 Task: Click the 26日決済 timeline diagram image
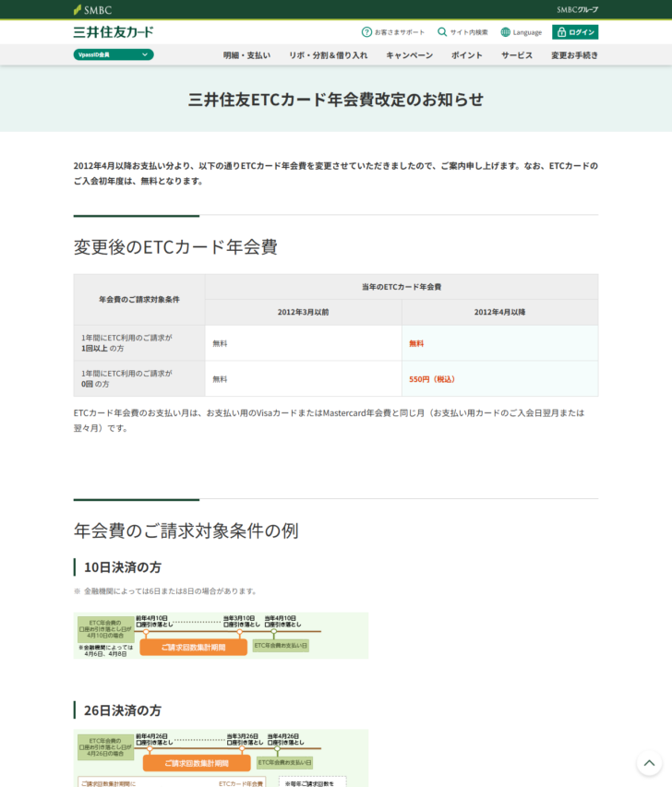(221, 757)
